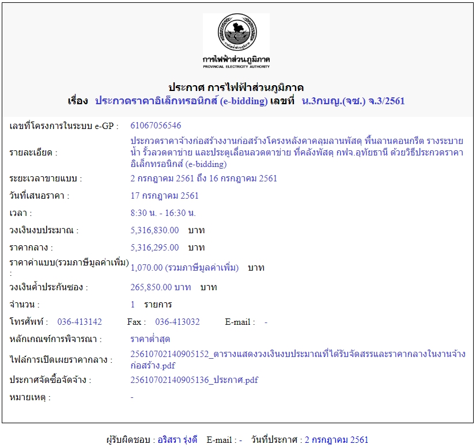Image resolution: width=476 pixels, height=448 pixels.
Task: Select the project description paragraph text
Action: tap(297, 153)
